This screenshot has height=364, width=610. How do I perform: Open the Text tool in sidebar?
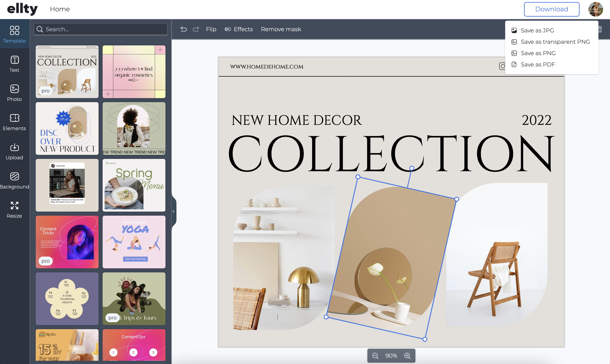pyautogui.click(x=14, y=64)
